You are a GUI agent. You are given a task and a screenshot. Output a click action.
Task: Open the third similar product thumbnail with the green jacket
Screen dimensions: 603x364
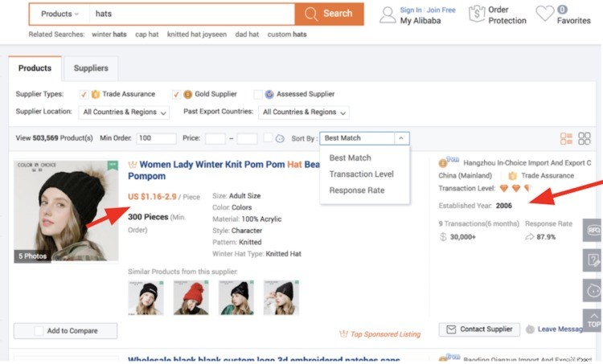click(x=236, y=298)
